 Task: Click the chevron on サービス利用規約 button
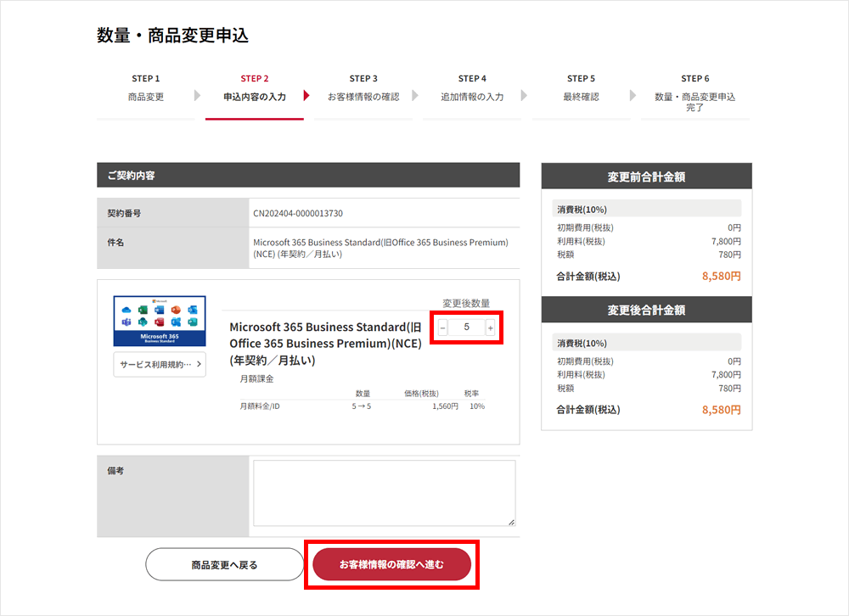[x=199, y=364]
